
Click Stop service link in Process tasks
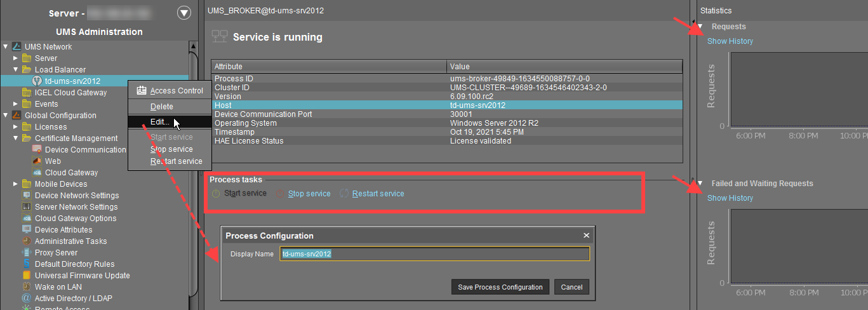[x=309, y=194]
